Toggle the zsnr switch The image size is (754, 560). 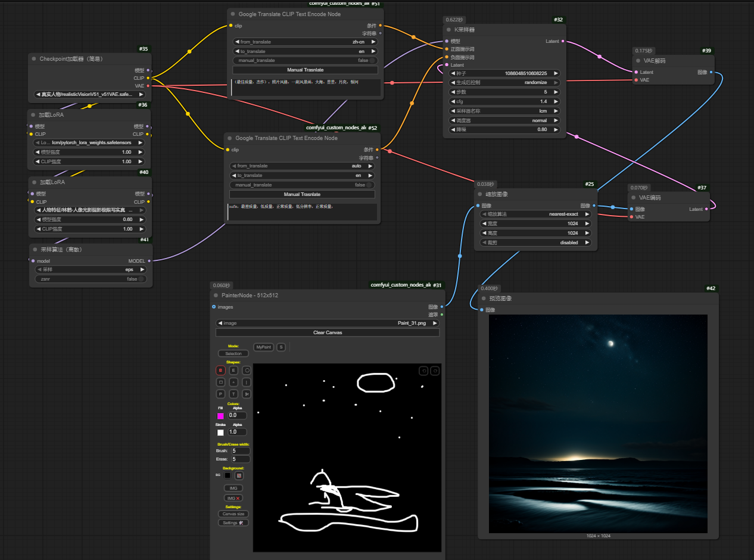coord(141,279)
